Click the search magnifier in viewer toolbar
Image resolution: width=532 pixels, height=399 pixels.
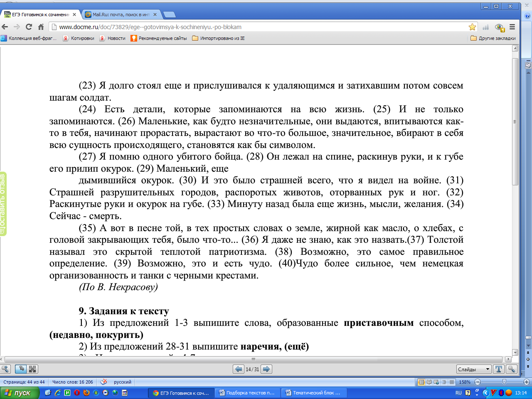[512, 369]
